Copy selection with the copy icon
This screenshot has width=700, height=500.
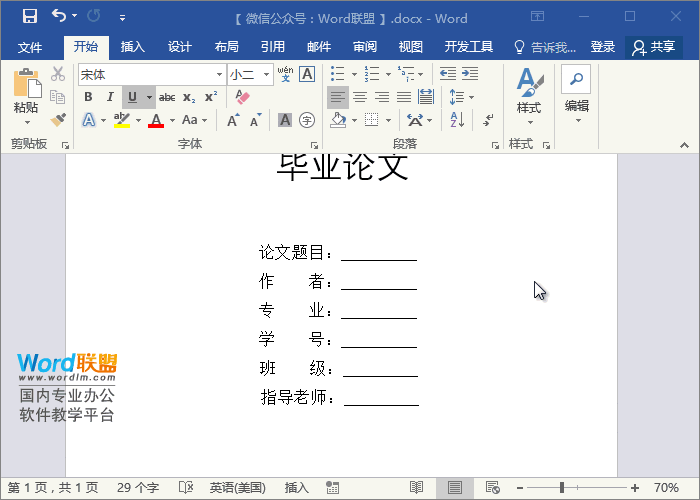click(58, 97)
